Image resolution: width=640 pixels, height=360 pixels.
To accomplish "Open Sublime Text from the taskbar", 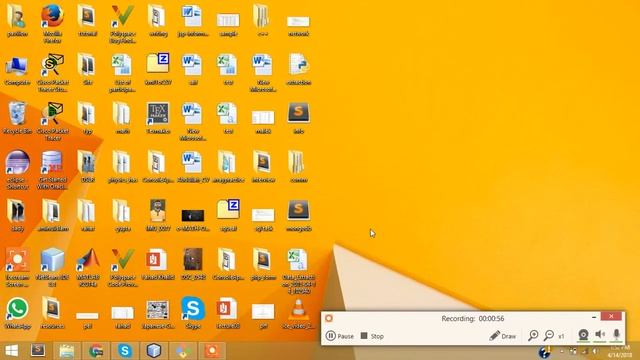I will (x=38, y=351).
